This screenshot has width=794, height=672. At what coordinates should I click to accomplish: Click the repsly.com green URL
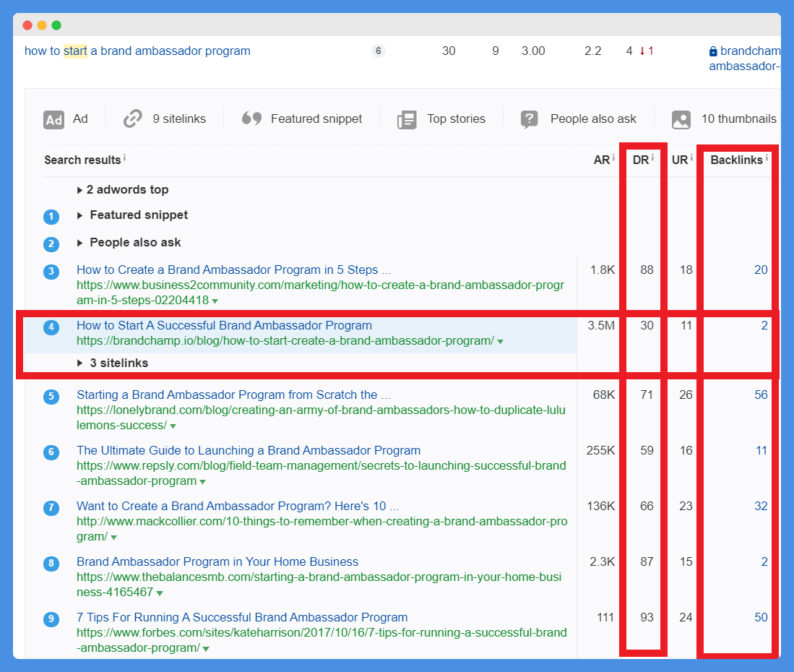pyautogui.click(x=322, y=473)
